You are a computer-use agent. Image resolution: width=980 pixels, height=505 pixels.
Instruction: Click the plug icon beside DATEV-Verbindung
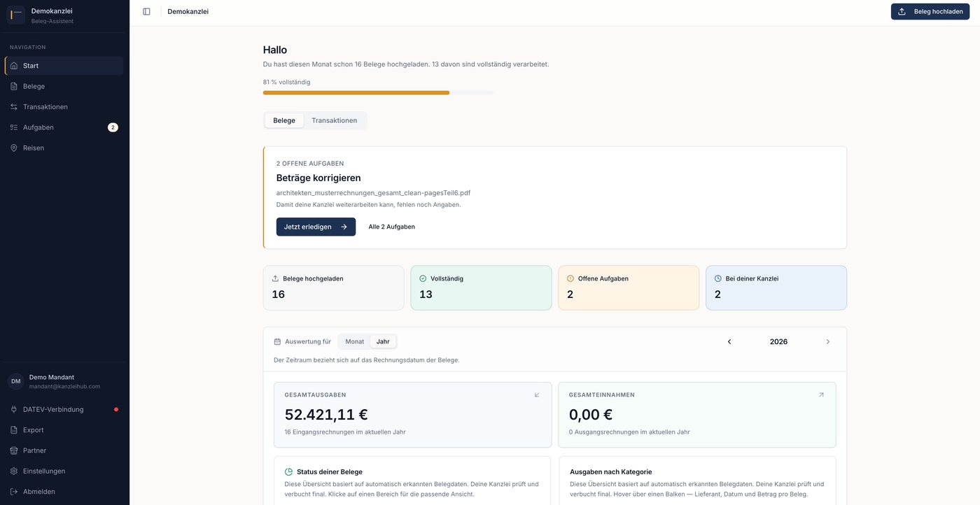14,409
